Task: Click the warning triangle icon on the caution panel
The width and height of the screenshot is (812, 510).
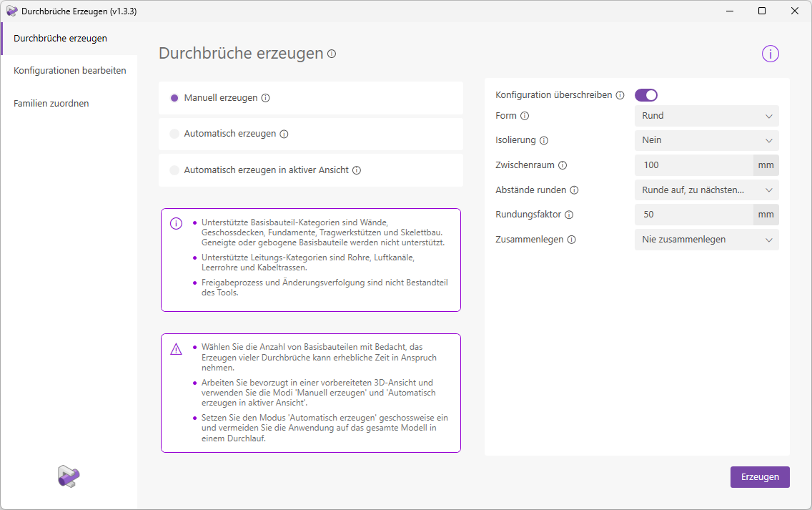Action: click(175, 348)
